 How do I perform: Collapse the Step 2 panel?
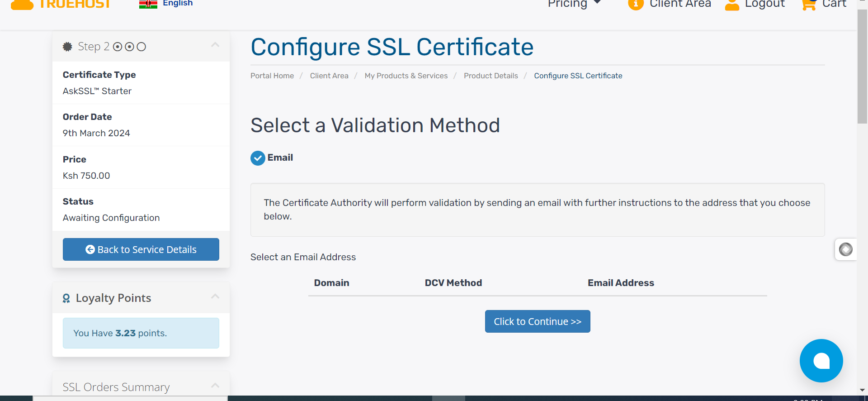click(215, 45)
